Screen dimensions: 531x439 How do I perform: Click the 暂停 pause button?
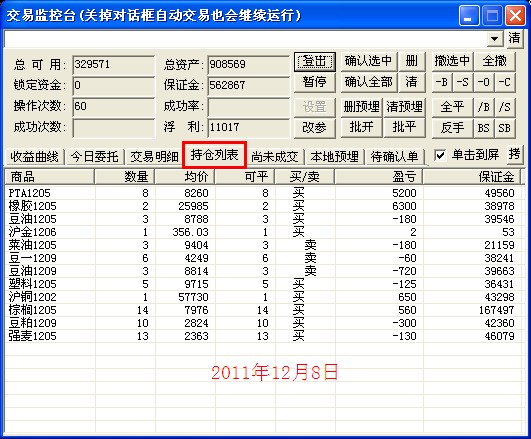315,82
